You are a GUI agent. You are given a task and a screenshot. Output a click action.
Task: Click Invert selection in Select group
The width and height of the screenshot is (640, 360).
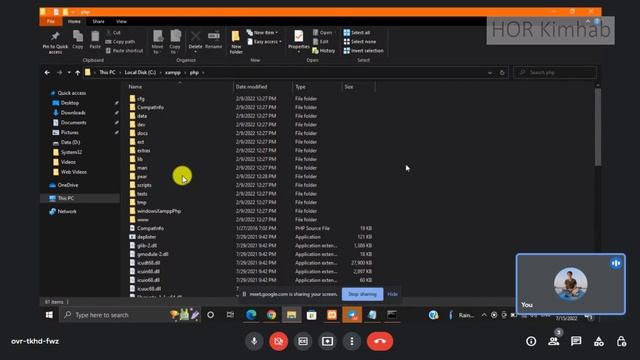(x=363, y=51)
